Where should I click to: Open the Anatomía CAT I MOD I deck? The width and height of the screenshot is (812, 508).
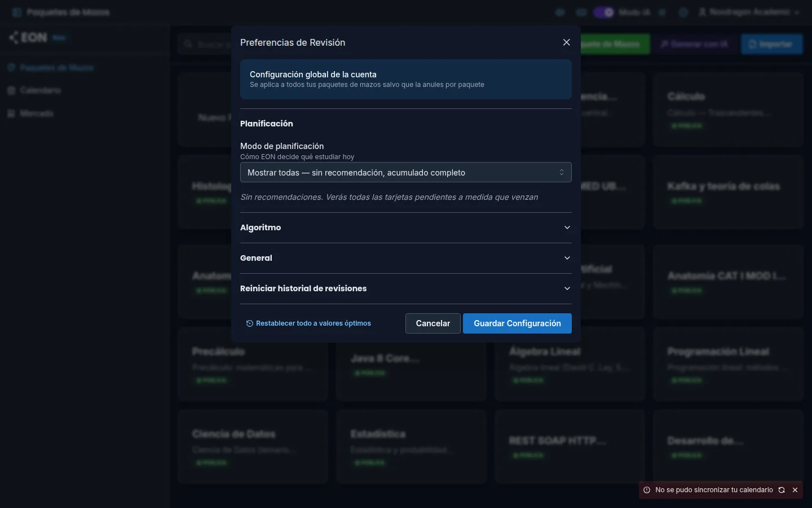pos(729,282)
